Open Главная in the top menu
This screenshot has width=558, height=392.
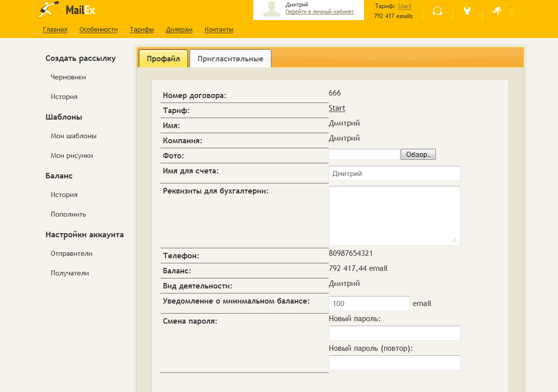(x=55, y=30)
